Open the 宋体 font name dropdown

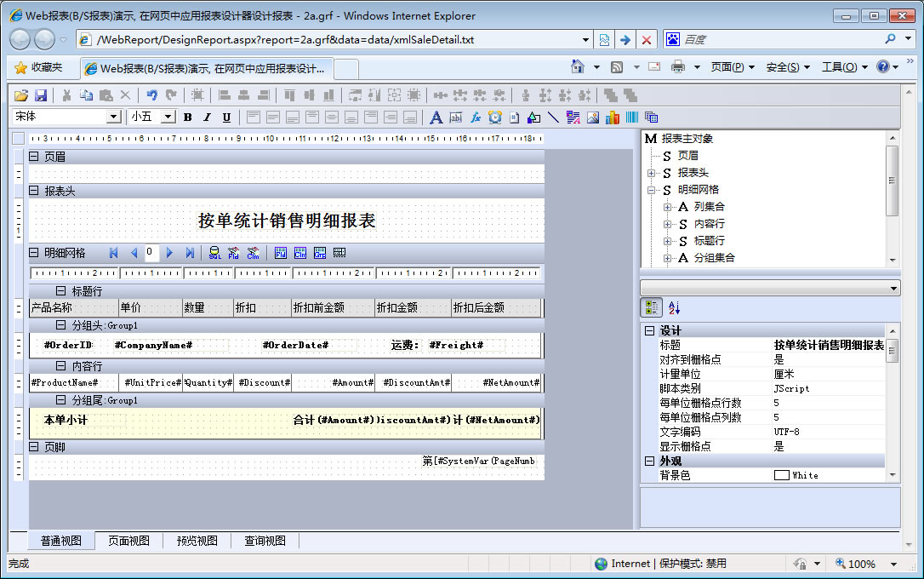[x=113, y=118]
